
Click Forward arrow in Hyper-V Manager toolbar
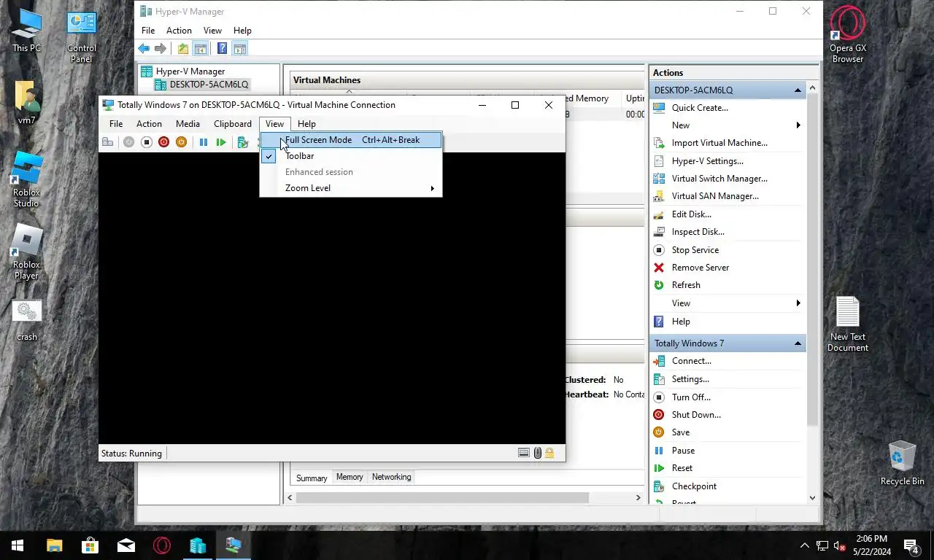click(x=161, y=49)
